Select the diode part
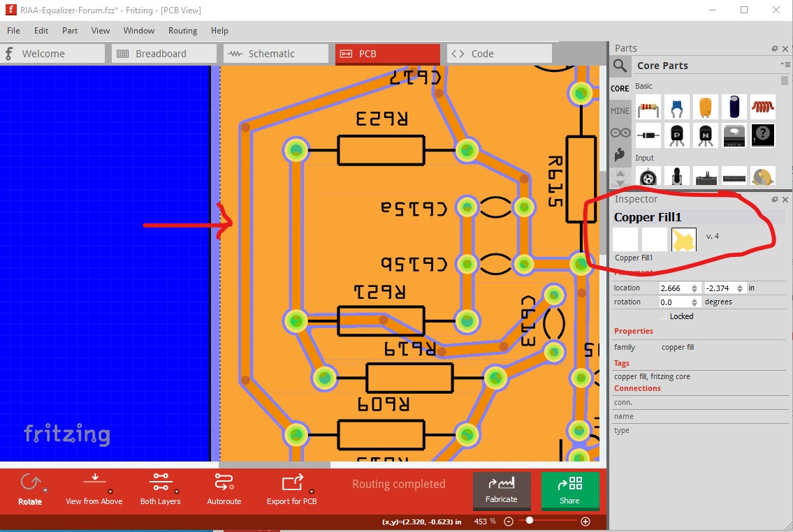This screenshot has height=532, width=793. tap(648, 135)
